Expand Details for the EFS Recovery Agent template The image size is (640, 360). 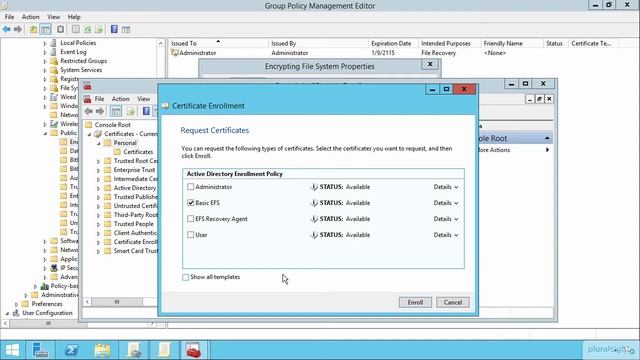(446, 219)
